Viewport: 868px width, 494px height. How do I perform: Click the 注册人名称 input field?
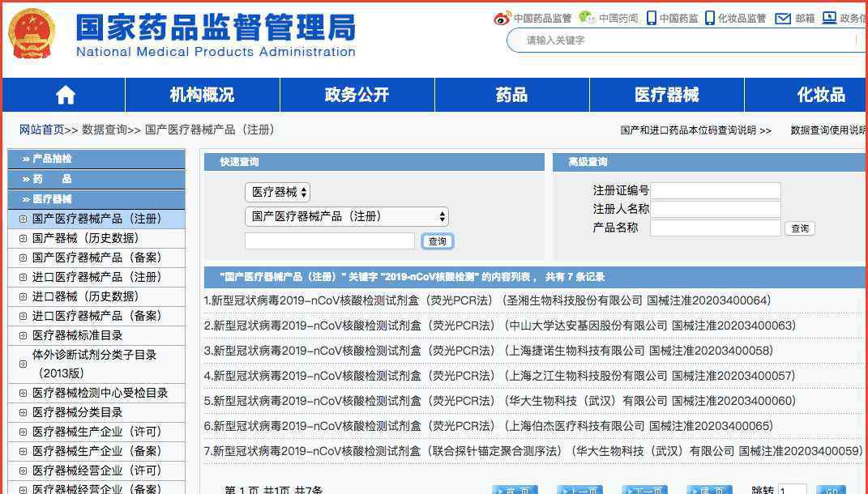[x=715, y=209]
